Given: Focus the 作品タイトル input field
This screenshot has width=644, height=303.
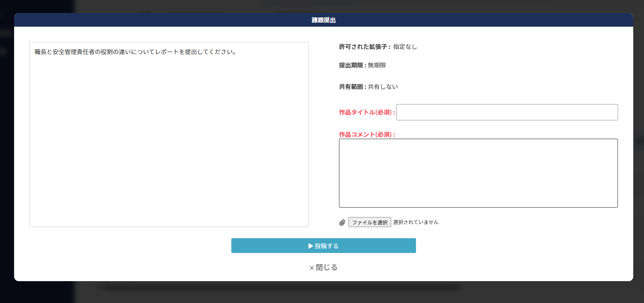Looking at the screenshot, I should pos(507,112).
